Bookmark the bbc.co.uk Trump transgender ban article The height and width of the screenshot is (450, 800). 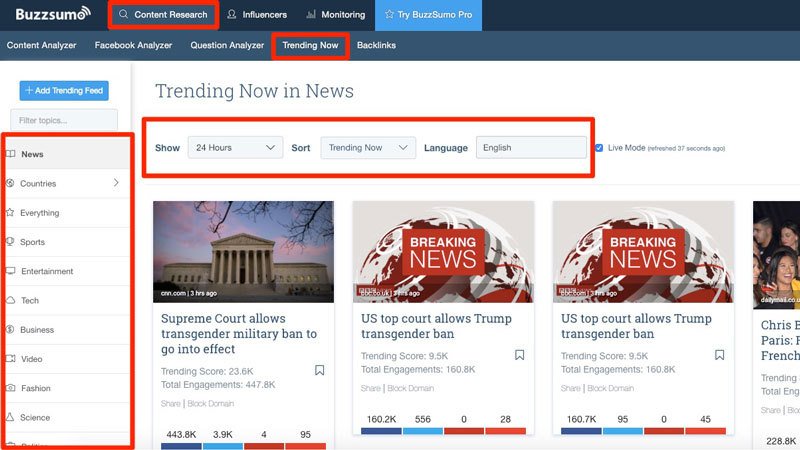point(519,355)
